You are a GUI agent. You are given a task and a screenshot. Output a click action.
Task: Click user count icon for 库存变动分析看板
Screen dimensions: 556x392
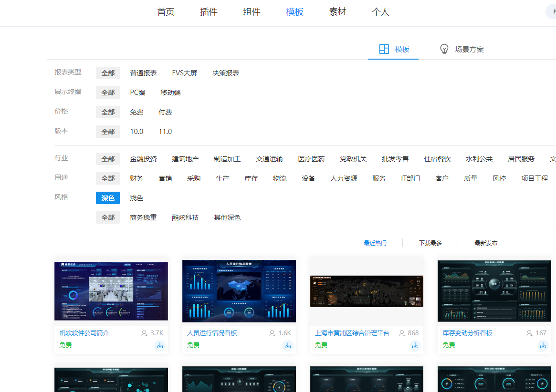pyautogui.click(x=529, y=333)
